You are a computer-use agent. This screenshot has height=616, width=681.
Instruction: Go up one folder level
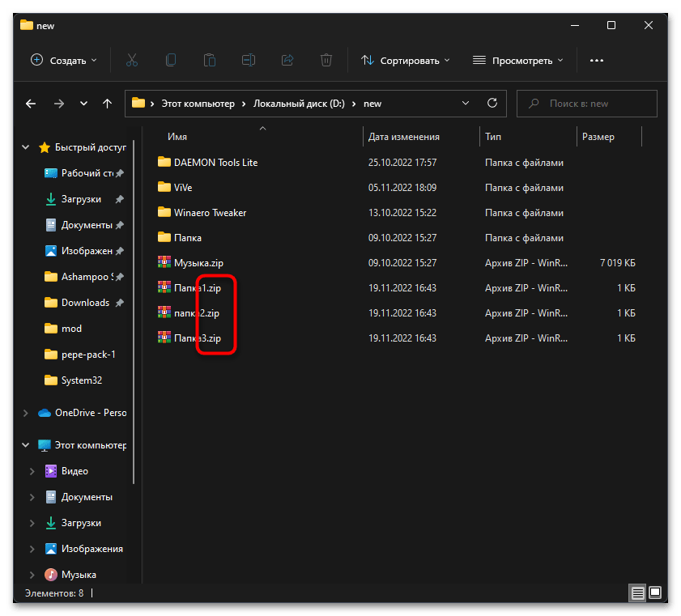(x=107, y=104)
